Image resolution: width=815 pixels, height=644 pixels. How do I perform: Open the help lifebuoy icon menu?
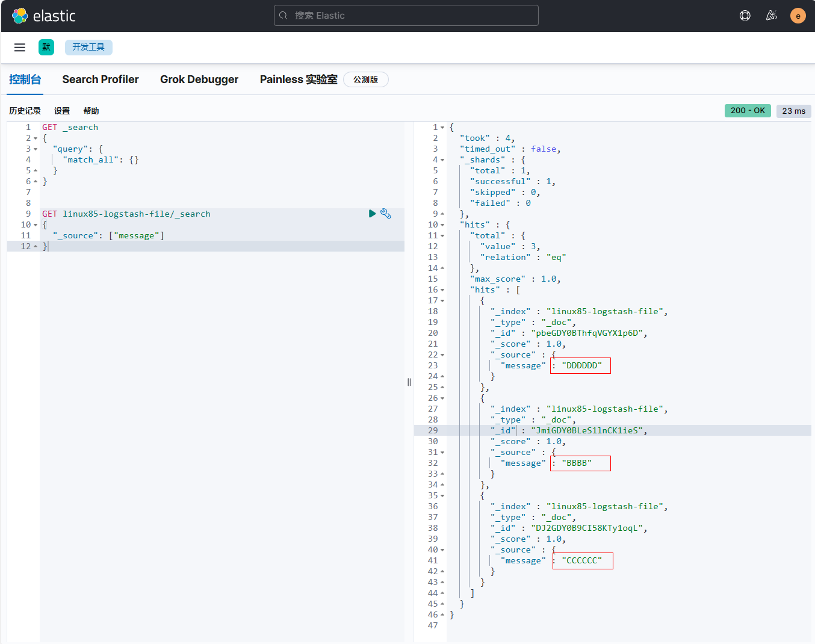[x=745, y=16]
